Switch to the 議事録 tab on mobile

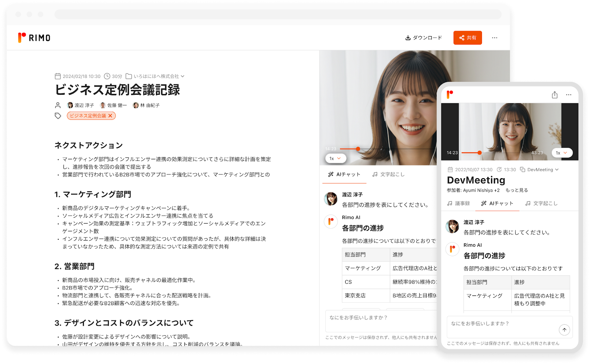point(458,203)
